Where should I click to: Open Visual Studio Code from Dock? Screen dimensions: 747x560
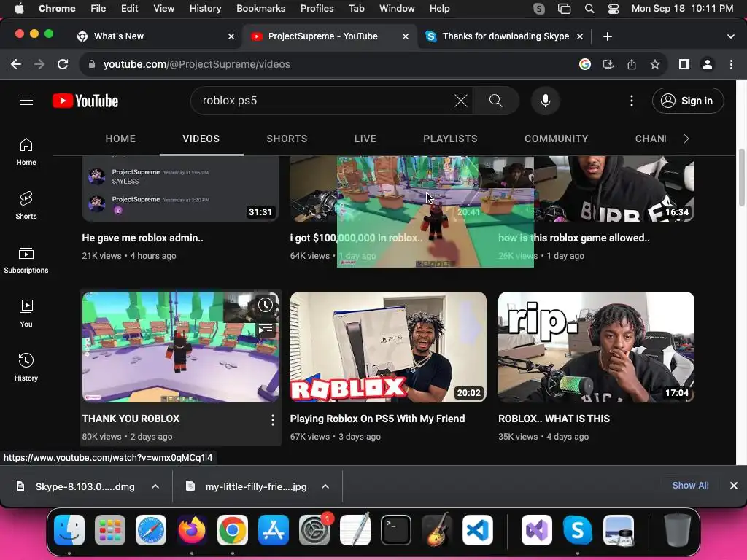[477, 530]
